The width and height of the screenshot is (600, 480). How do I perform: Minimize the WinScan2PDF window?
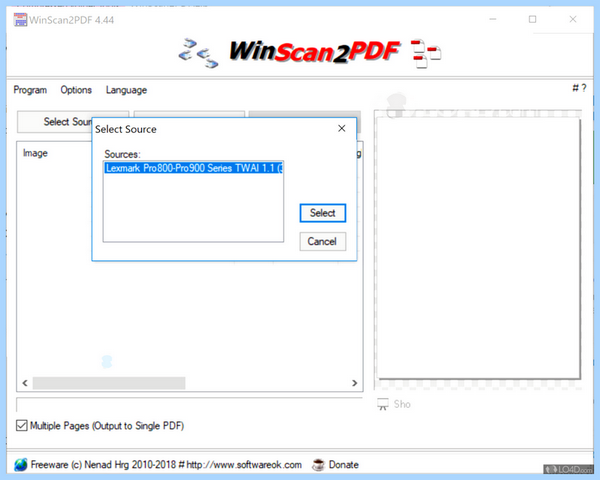click(493, 19)
